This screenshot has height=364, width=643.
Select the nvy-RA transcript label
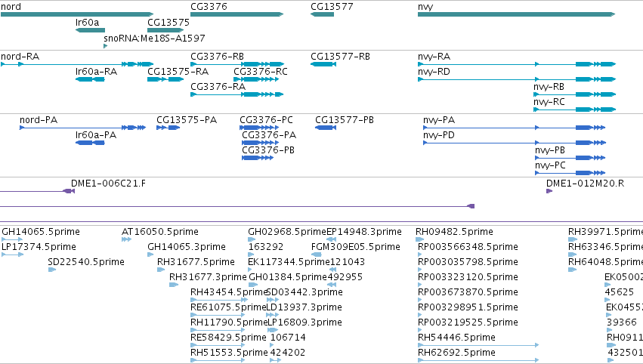pos(434,57)
